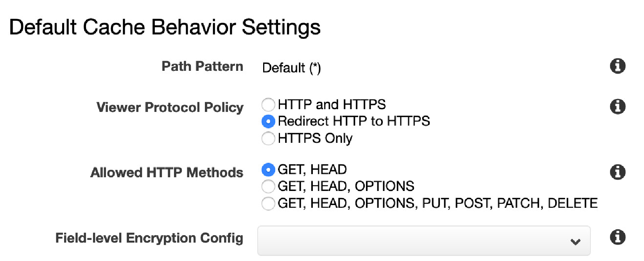Image resolution: width=644 pixels, height=261 pixels.
Task: Click the Default (*) path value
Action: (291, 68)
